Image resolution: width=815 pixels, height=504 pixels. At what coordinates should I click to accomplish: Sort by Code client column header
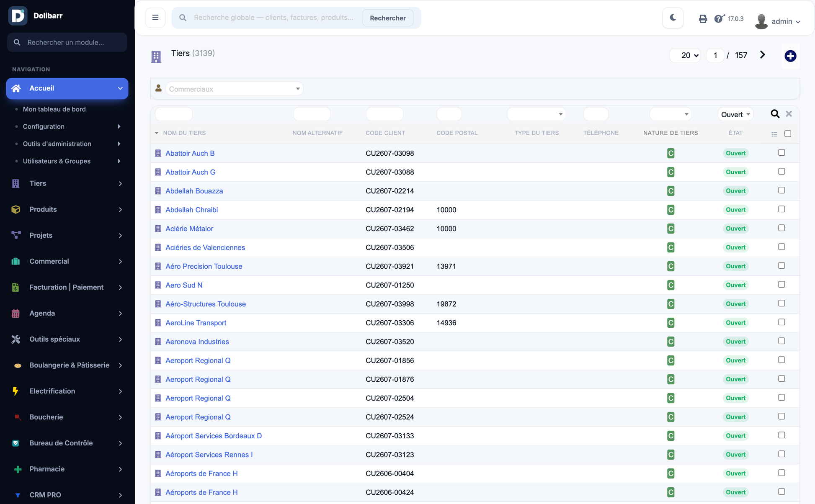pyautogui.click(x=385, y=133)
